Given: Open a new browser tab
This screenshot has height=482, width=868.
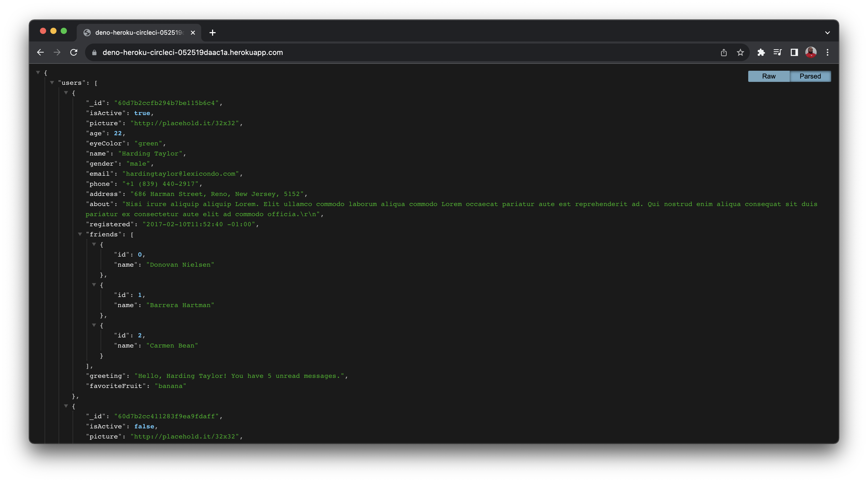Looking at the screenshot, I should pos(212,33).
